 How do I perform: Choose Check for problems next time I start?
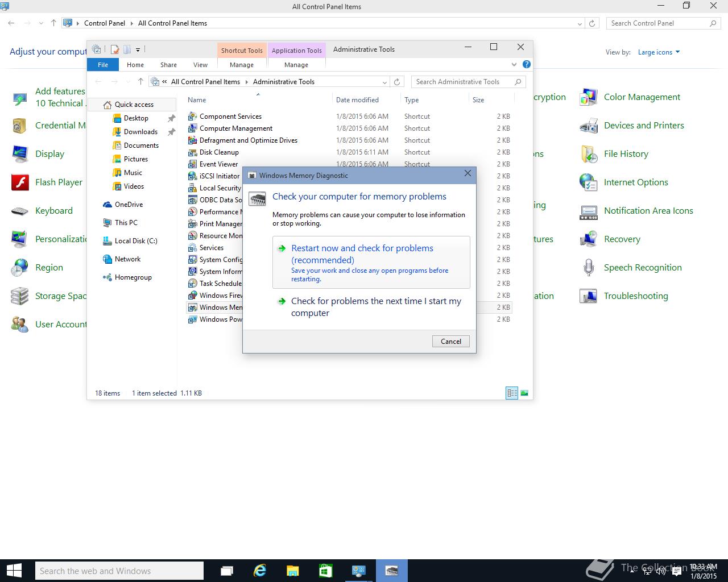point(371,307)
